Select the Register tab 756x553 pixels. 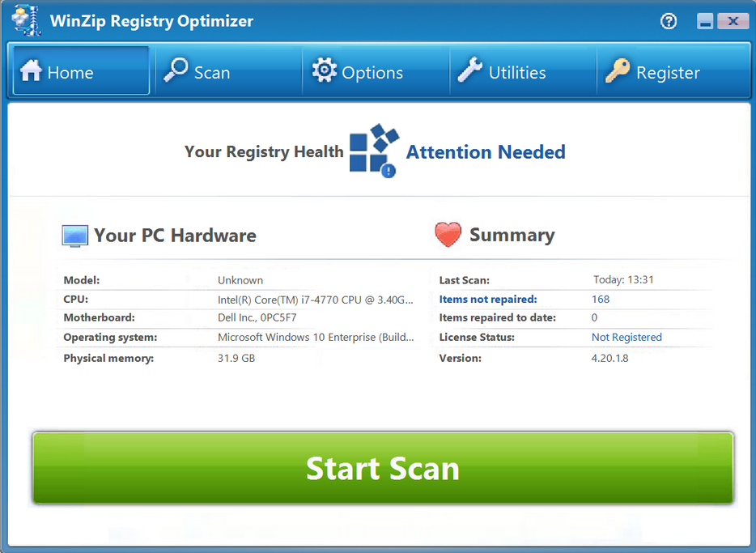tap(673, 71)
